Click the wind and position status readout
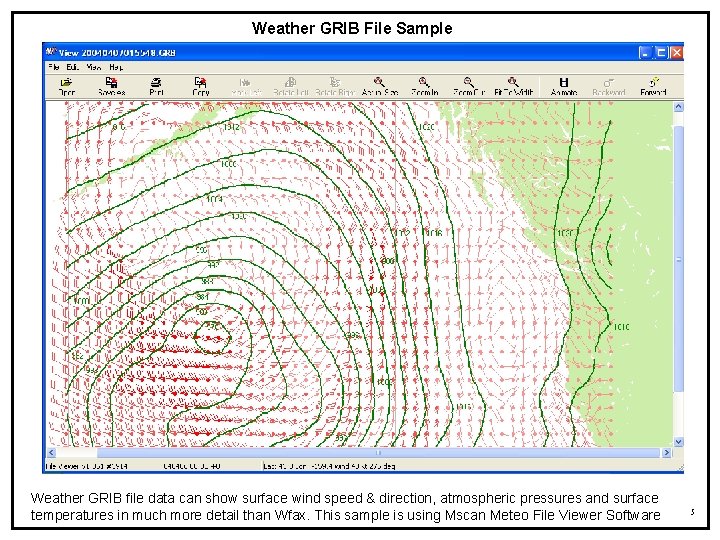720x540 pixels. click(x=329, y=466)
